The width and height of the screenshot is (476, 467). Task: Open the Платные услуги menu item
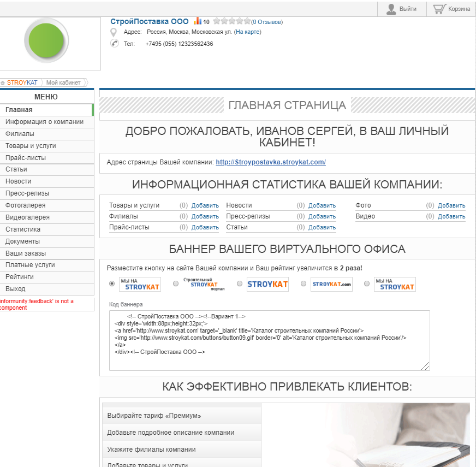click(x=47, y=265)
